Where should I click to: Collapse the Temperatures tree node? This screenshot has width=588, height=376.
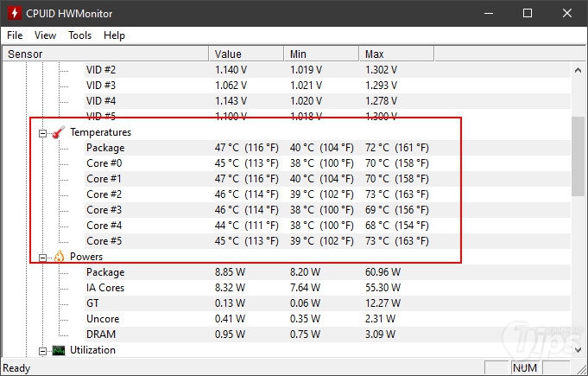coord(43,133)
